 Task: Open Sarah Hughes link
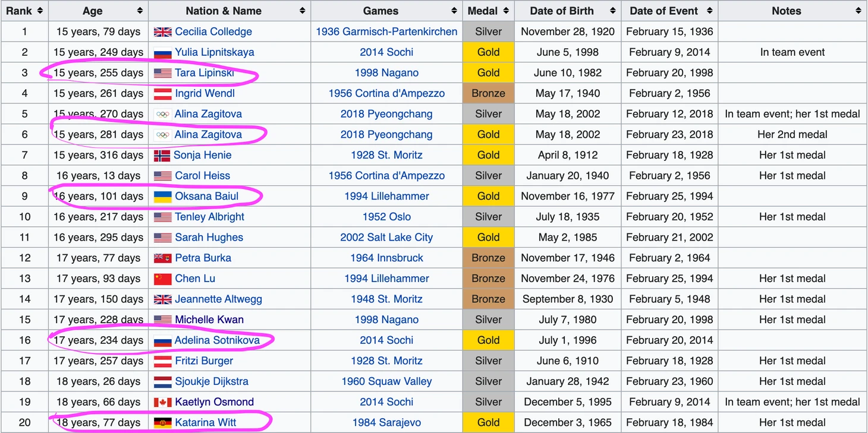click(209, 238)
